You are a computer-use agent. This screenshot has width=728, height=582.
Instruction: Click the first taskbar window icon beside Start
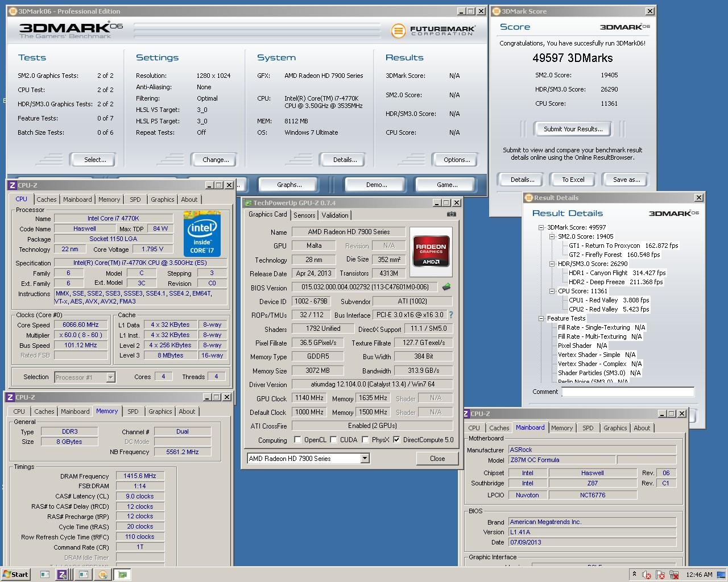(x=45, y=574)
